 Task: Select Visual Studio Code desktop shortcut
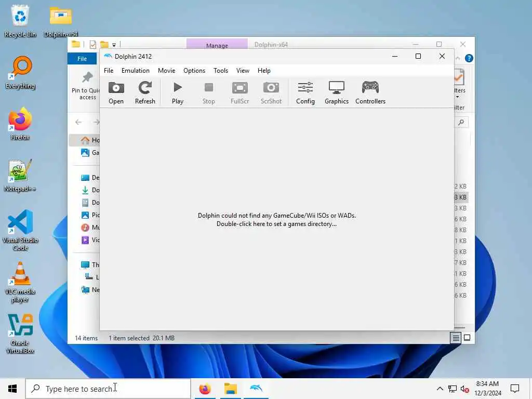point(20,231)
